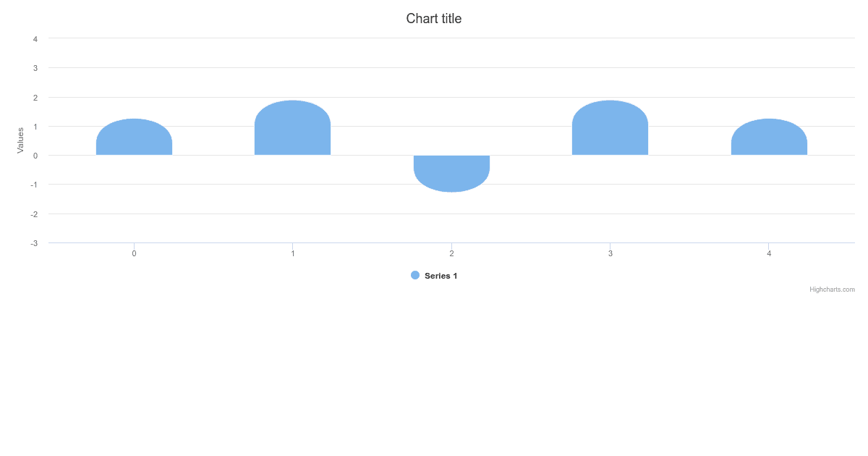868x456 pixels.
Task: Select the rounded column at category 4
Action: [769, 137]
